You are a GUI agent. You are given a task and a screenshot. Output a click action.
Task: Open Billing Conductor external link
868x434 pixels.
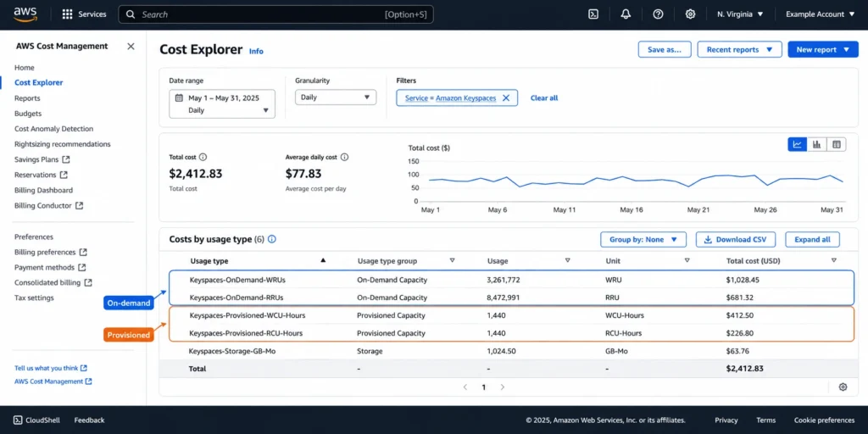tap(48, 205)
